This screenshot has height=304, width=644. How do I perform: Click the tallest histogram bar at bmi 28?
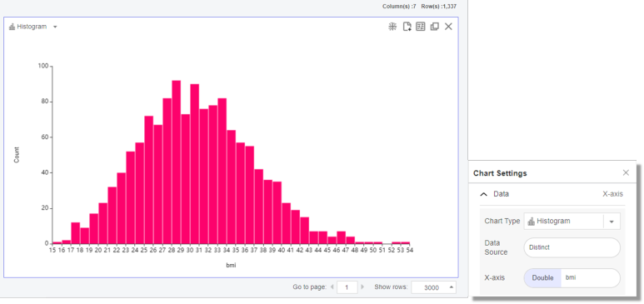[176, 162]
